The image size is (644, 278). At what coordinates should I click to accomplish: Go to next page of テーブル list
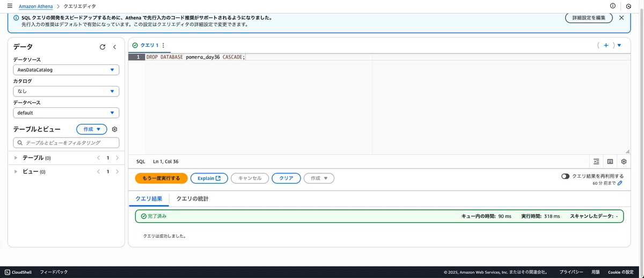(x=117, y=158)
